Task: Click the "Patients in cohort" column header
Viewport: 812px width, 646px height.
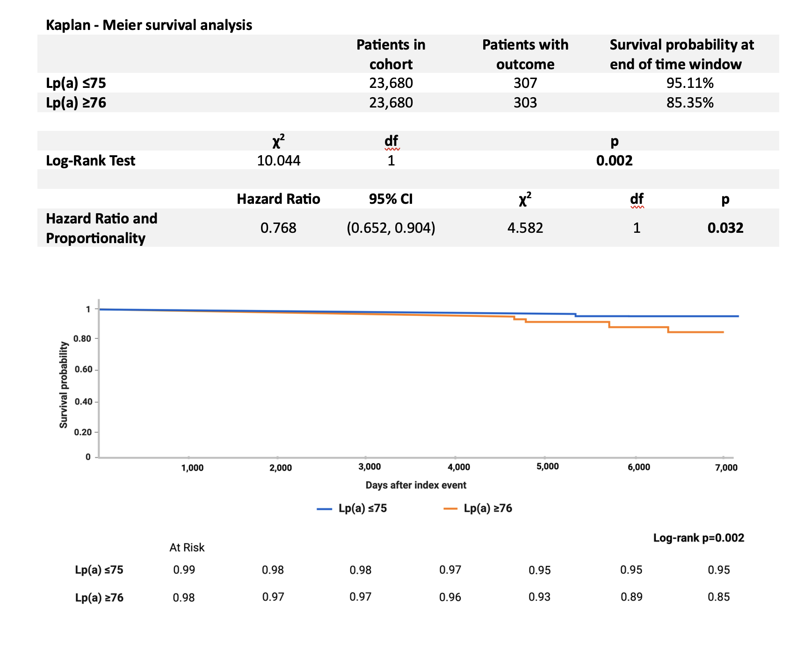Action: coord(391,54)
